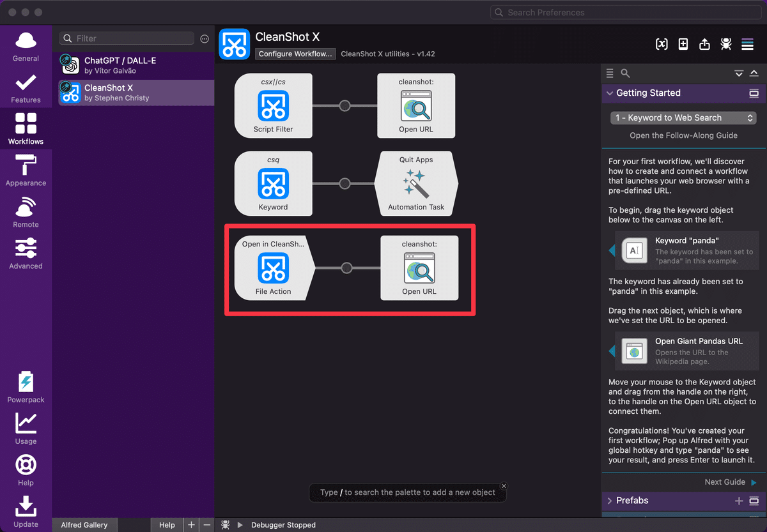Click the "CleanShot X utilities - v1.42" text
The height and width of the screenshot is (532, 767).
pyautogui.click(x=388, y=54)
